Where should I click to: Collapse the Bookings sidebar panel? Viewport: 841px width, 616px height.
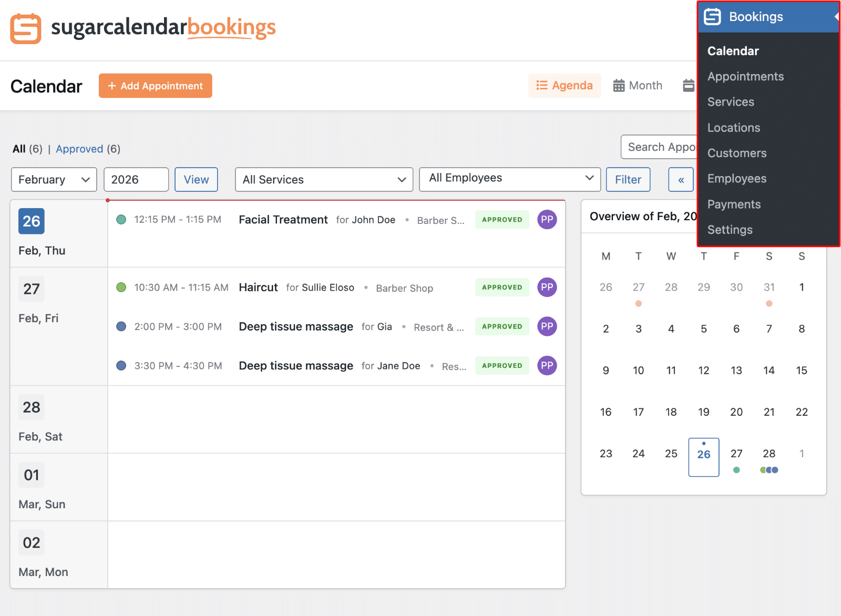click(835, 16)
